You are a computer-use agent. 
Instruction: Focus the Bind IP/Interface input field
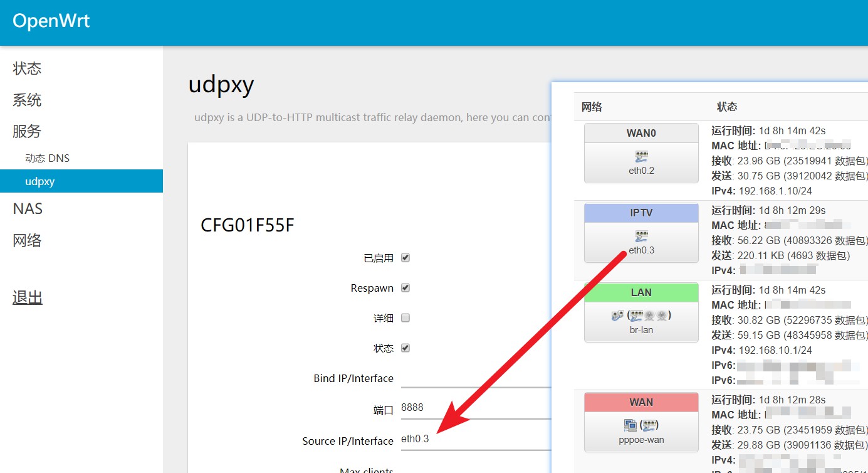[476, 378]
